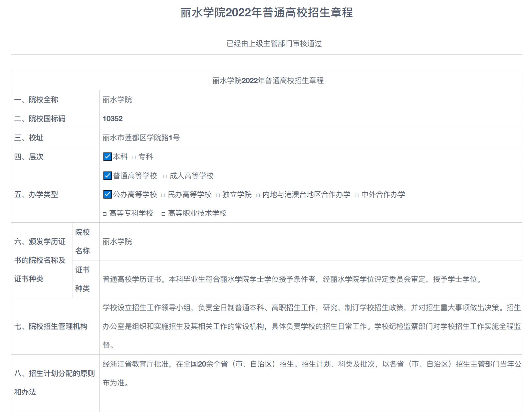Toggle the 公办高等学校 checkbox
The height and width of the screenshot is (412, 532).
pyautogui.click(x=107, y=194)
